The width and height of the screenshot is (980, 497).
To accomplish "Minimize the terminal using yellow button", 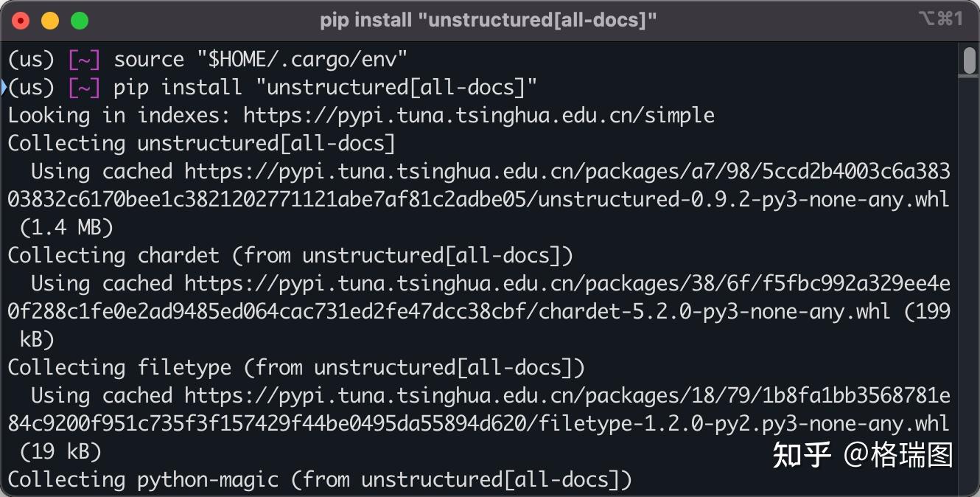I will (x=50, y=21).
